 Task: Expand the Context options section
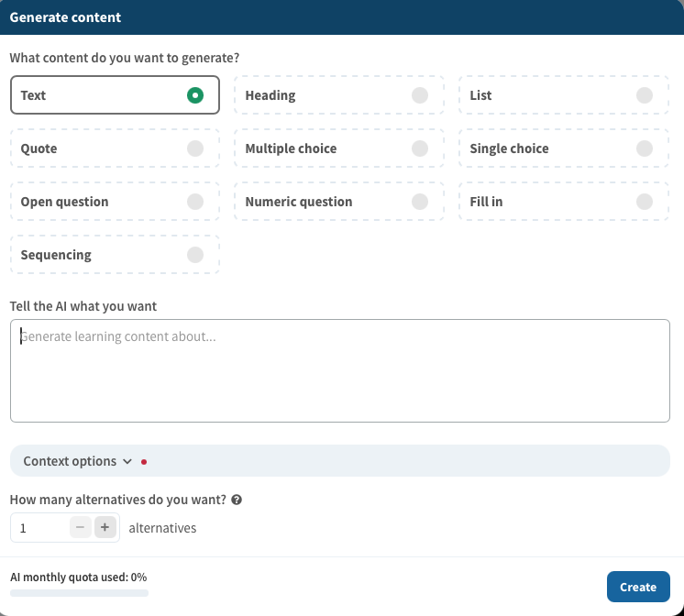[x=70, y=461]
